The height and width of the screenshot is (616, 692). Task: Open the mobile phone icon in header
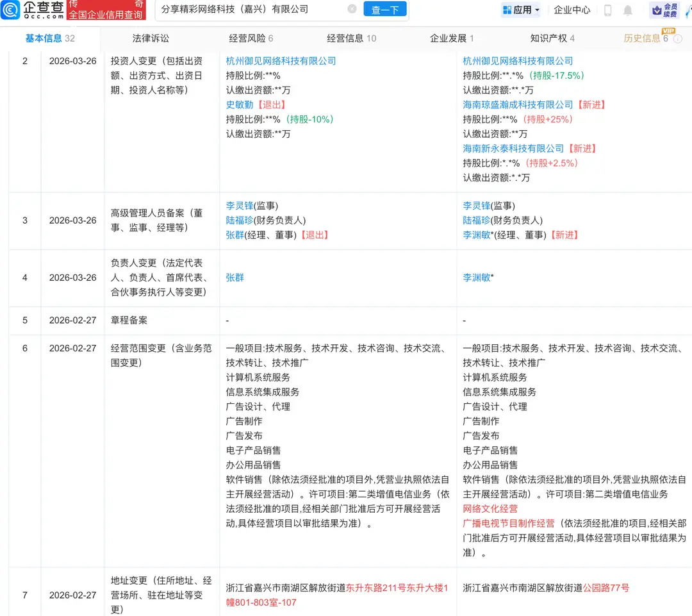coord(607,10)
